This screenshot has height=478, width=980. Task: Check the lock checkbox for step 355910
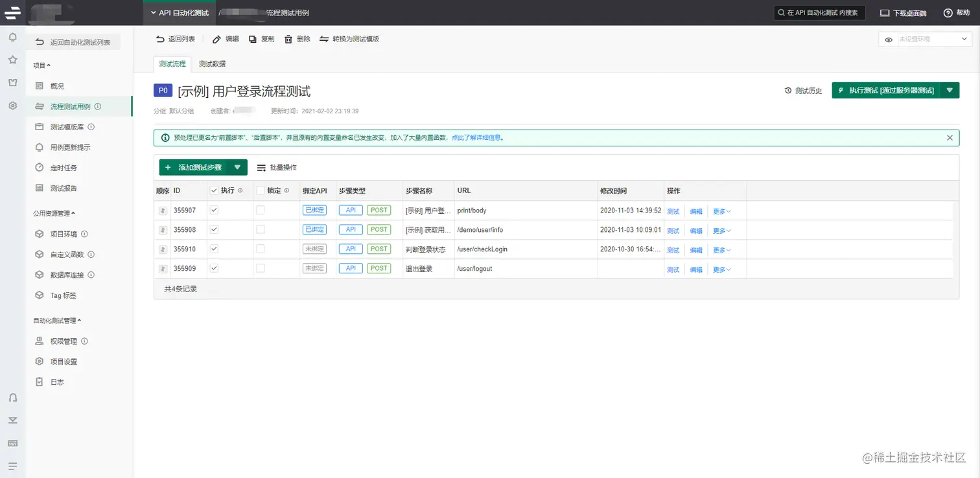click(x=261, y=249)
